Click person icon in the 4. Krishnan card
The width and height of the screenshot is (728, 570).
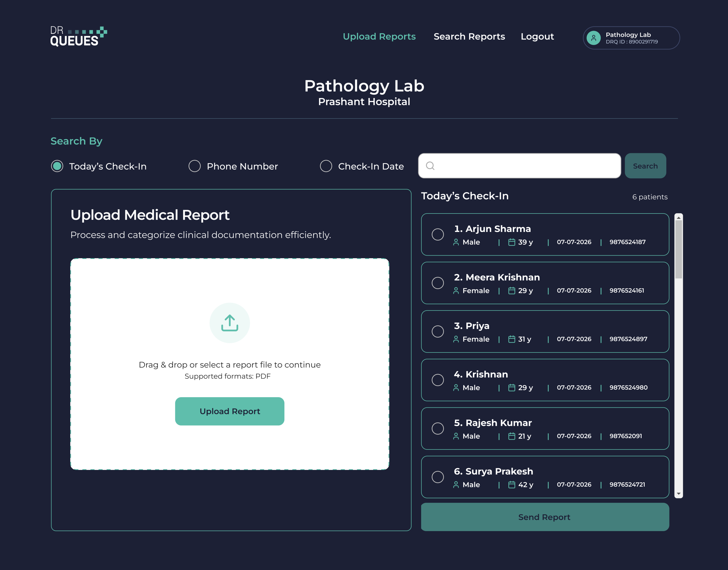pyautogui.click(x=456, y=388)
